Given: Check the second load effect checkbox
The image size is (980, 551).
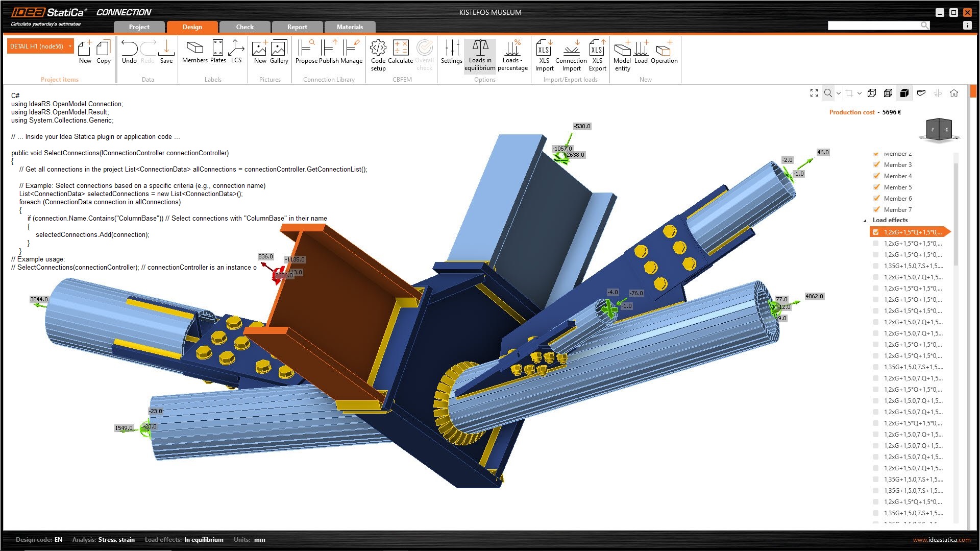Looking at the screenshot, I should 876,244.
